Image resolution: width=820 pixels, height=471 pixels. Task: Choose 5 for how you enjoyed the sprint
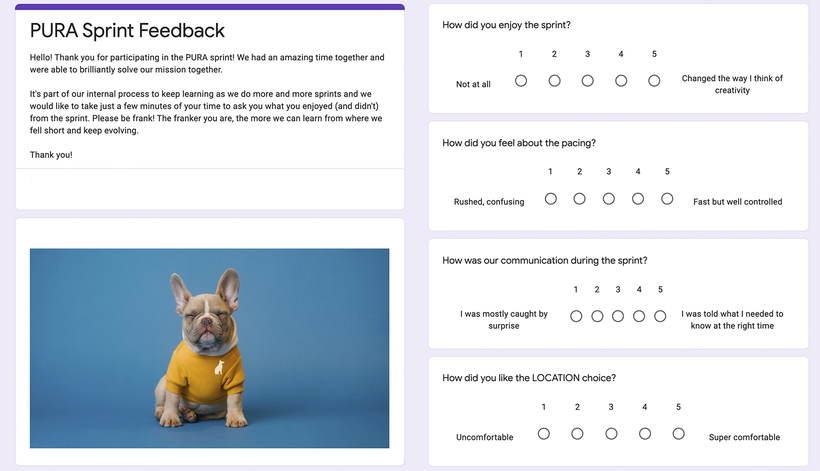click(654, 81)
